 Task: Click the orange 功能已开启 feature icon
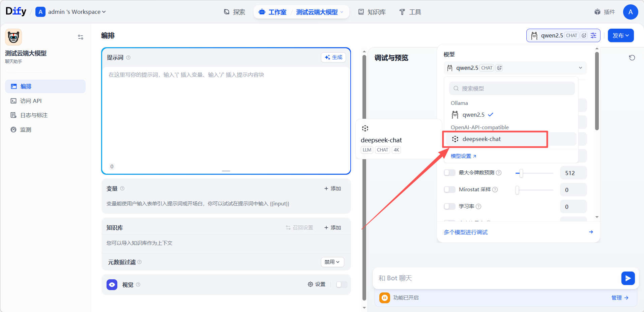385,297
